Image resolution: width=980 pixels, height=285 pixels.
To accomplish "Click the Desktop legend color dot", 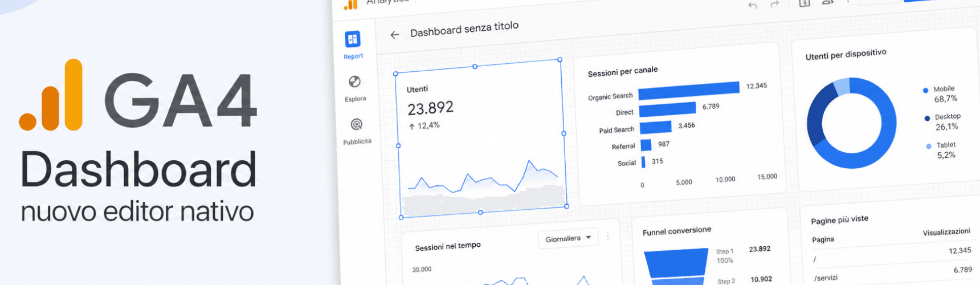I will coord(927,118).
